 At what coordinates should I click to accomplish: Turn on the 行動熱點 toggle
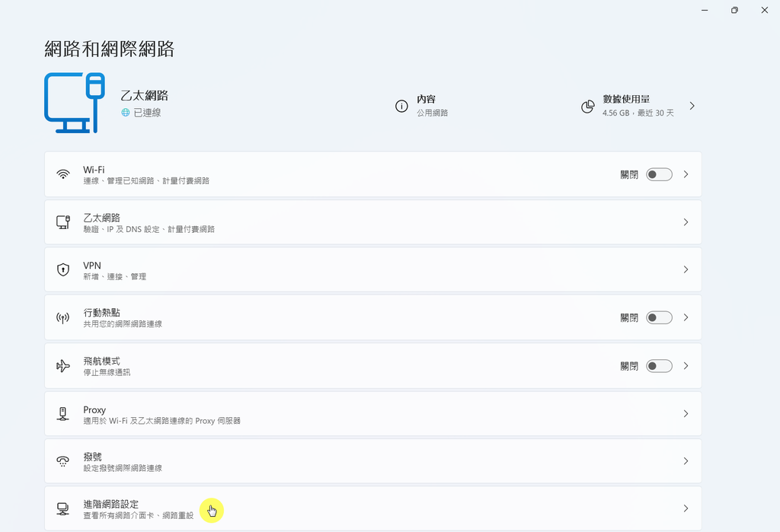(x=659, y=317)
